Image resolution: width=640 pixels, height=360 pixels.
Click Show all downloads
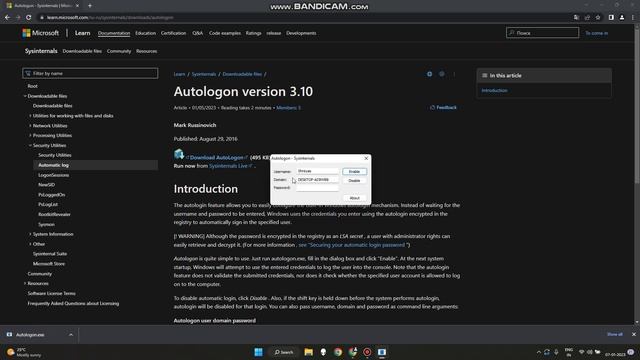point(615,334)
